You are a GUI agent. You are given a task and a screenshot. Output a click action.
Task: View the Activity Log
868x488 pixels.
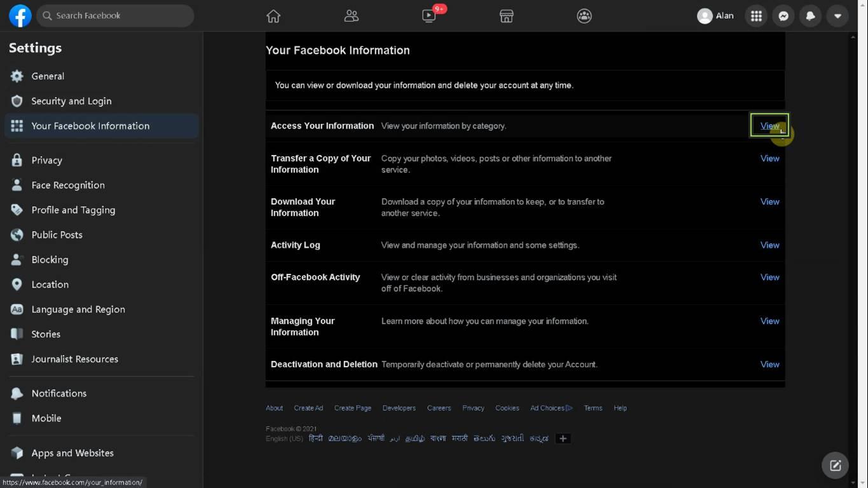[x=769, y=245]
